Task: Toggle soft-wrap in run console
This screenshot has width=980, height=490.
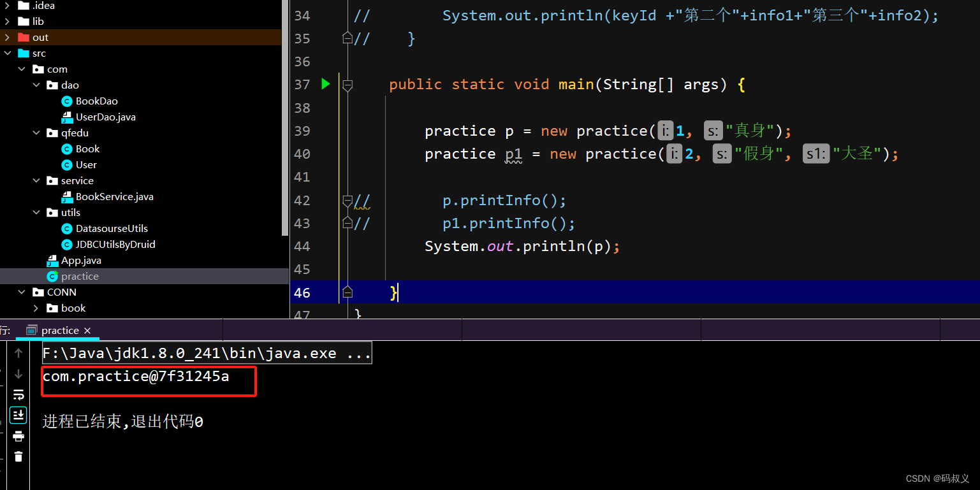Action: [x=18, y=394]
